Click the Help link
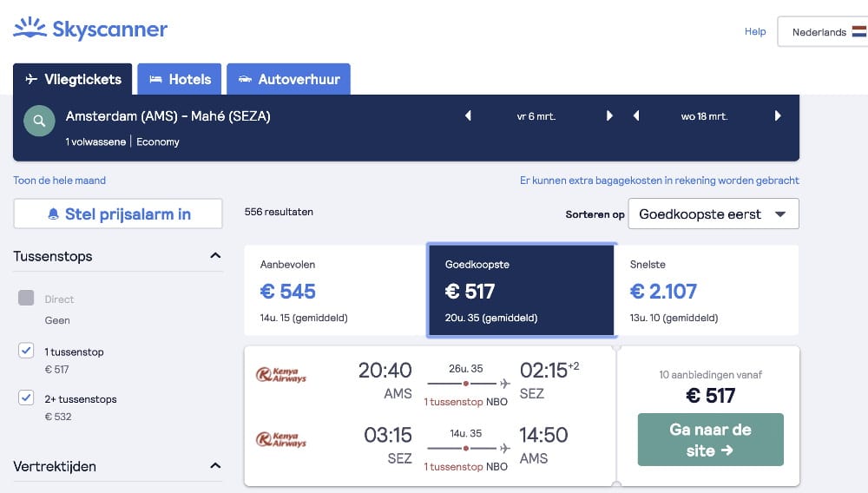The image size is (868, 493). point(755,31)
